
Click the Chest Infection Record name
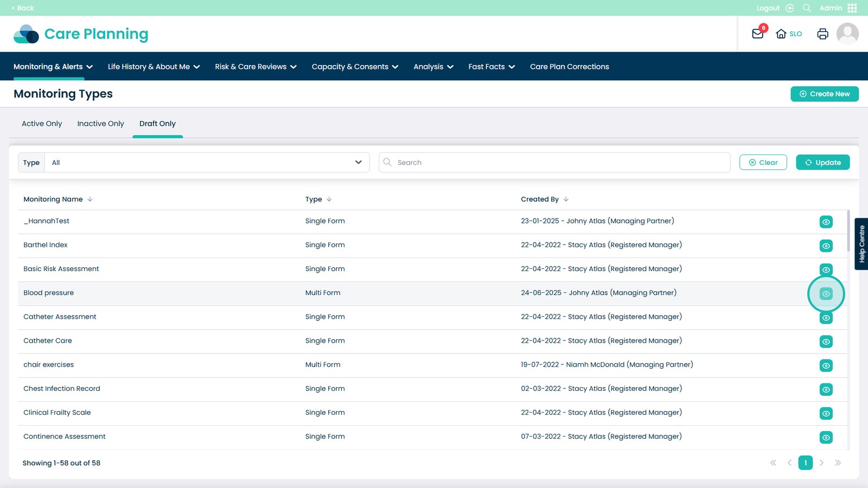coord(62,389)
